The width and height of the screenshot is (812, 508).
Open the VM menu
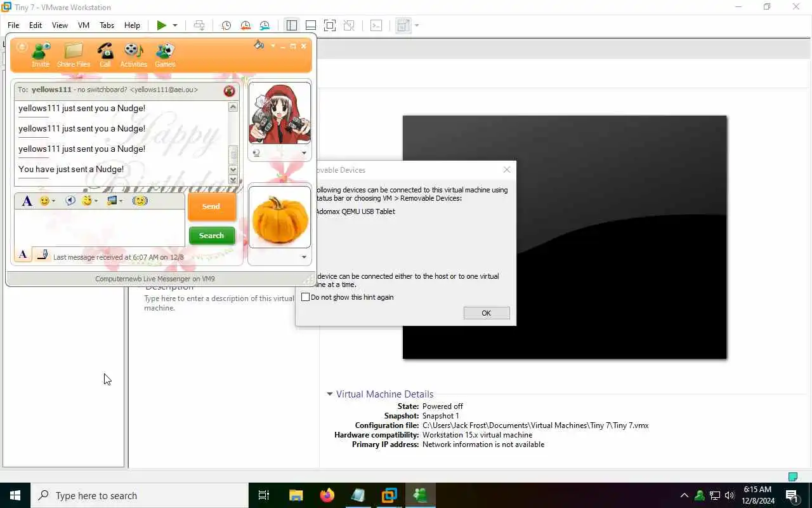pyautogui.click(x=84, y=25)
